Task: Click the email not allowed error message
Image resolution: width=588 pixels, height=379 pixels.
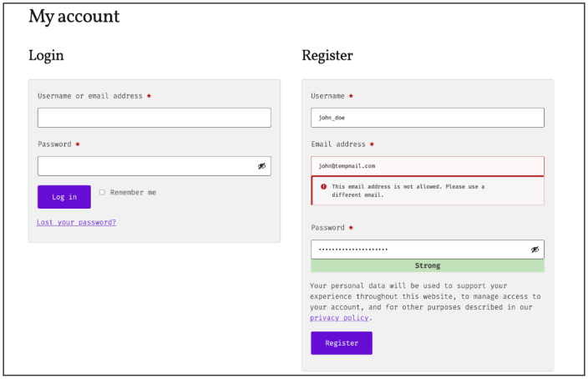Action: (408, 191)
